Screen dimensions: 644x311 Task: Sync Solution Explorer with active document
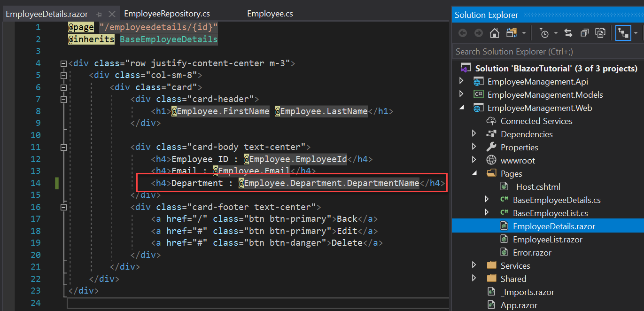click(568, 33)
